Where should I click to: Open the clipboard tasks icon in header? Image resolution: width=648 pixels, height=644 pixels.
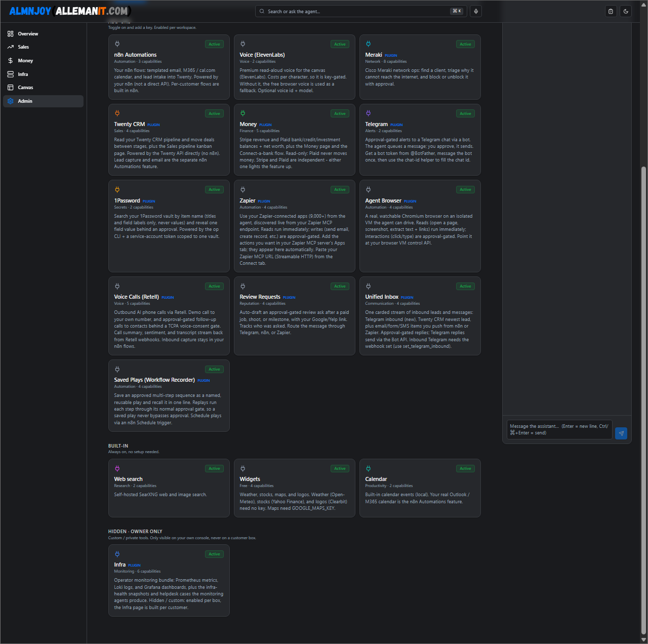pyautogui.click(x=611, y=11)
